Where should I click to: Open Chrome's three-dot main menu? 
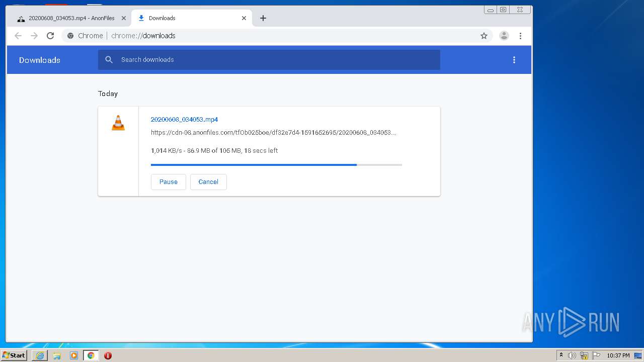click(520, 36)
